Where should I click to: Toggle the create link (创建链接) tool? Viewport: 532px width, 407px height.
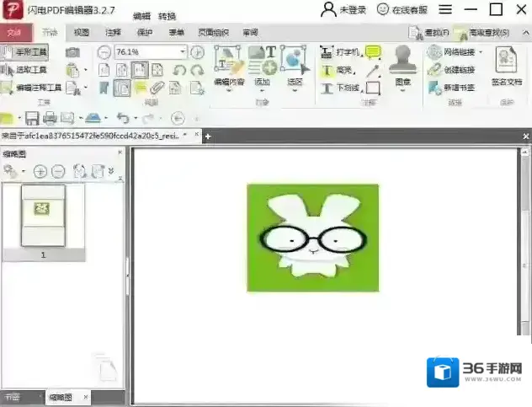click(x=459, y=70)
